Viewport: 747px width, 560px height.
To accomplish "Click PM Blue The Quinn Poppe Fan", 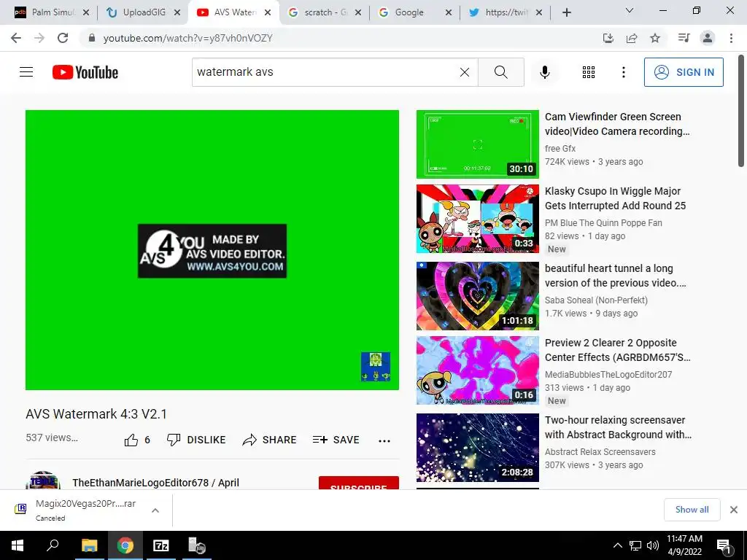I will click(x=603, y=223).
